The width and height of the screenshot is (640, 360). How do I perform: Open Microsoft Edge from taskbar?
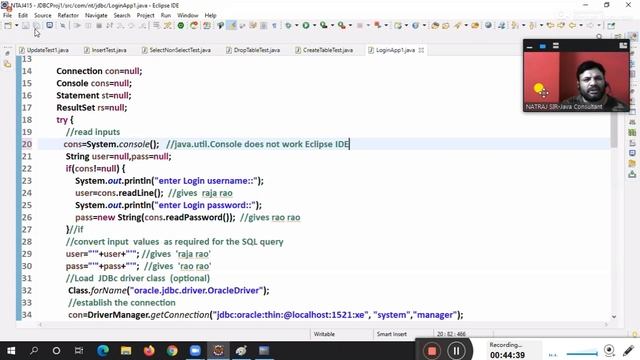tap(102, 351)
